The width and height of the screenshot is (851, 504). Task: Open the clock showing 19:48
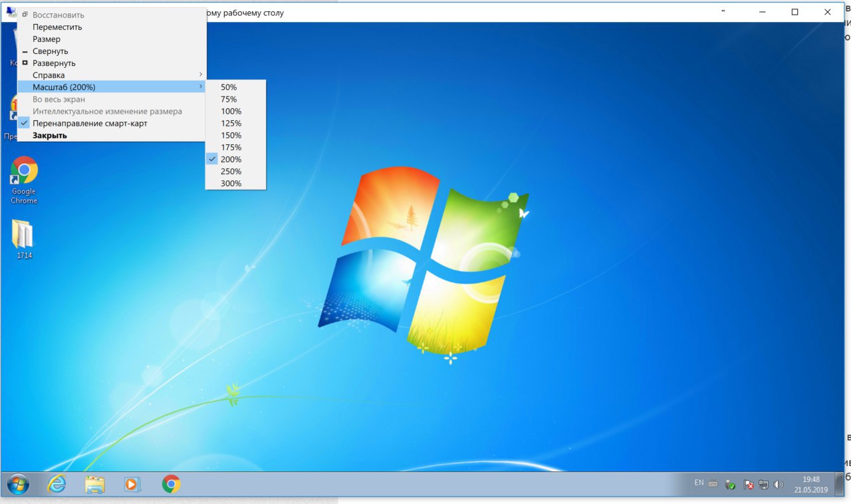pyautogui.click(x=810, y=484)
